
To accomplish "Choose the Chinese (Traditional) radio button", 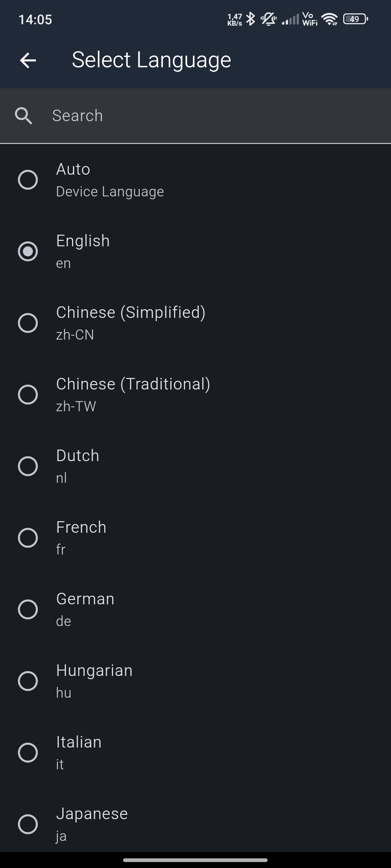I will (28, 395).
